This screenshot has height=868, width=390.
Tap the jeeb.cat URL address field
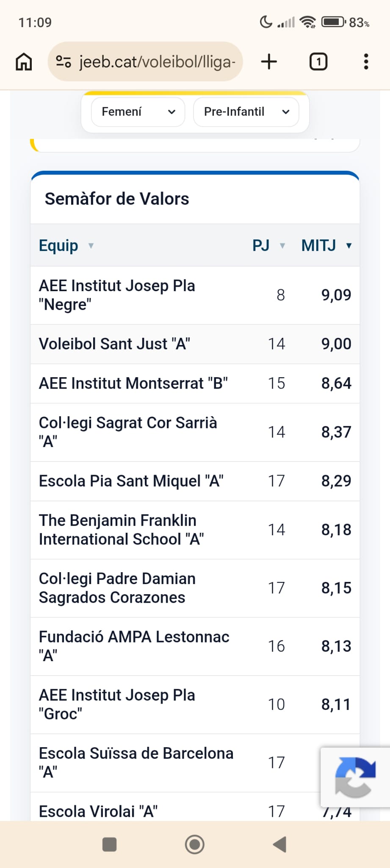pos(145,62)
